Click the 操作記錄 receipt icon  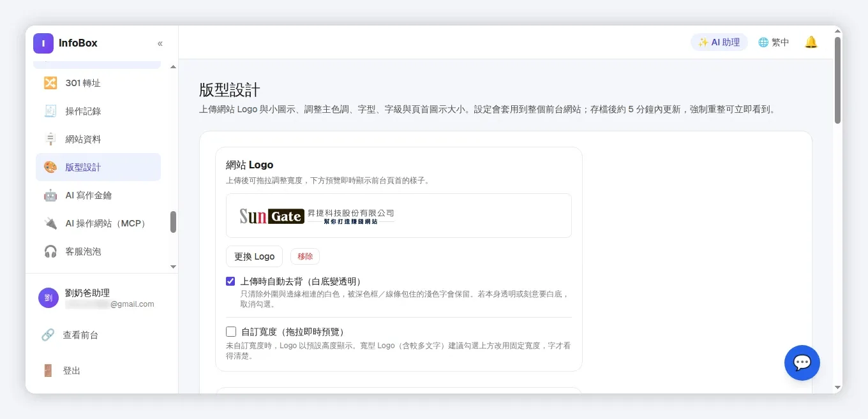(50, 111)
